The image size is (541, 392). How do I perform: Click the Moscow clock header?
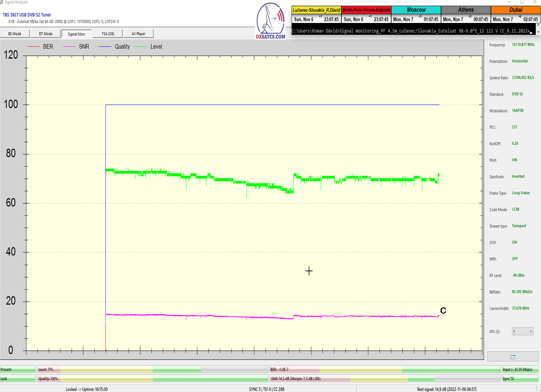(416, 9)
